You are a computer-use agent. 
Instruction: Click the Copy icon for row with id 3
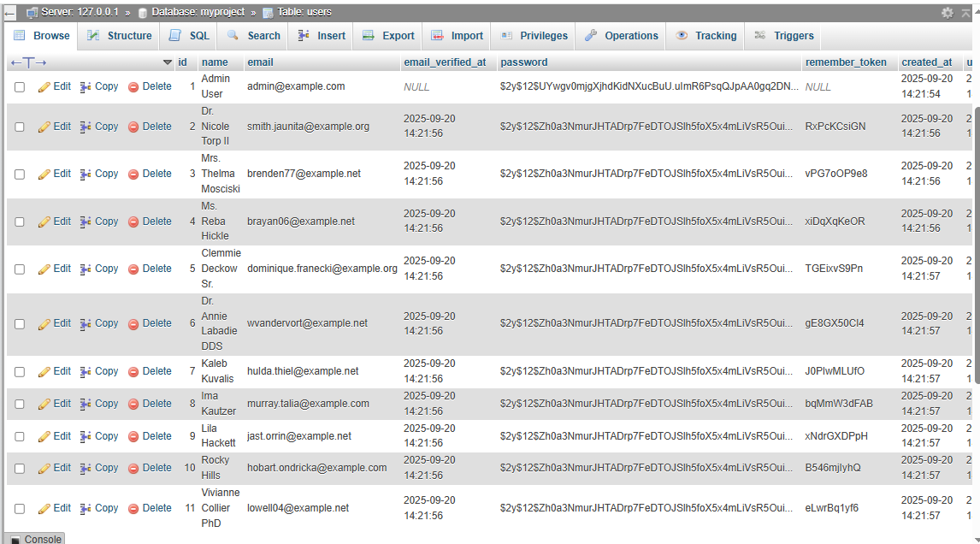click(x=86, y=174)
